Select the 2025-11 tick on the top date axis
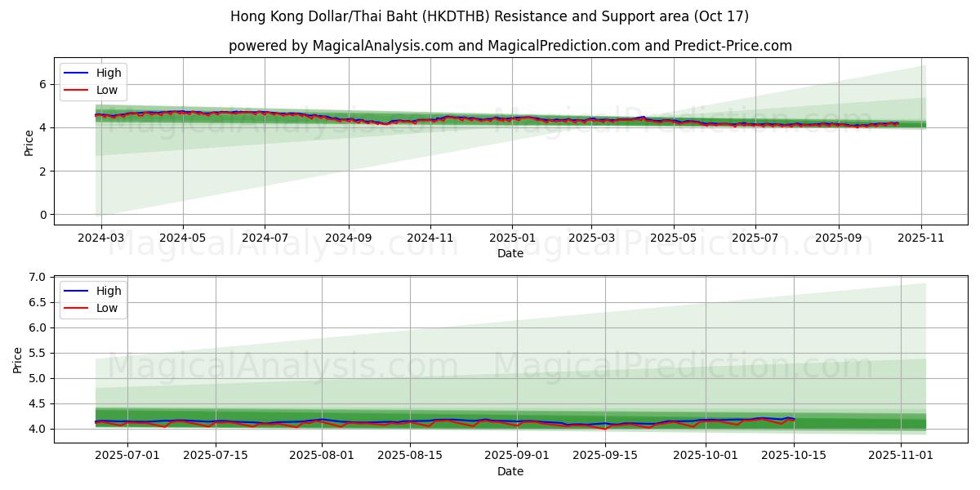980x490 pixels. (921, 238)
